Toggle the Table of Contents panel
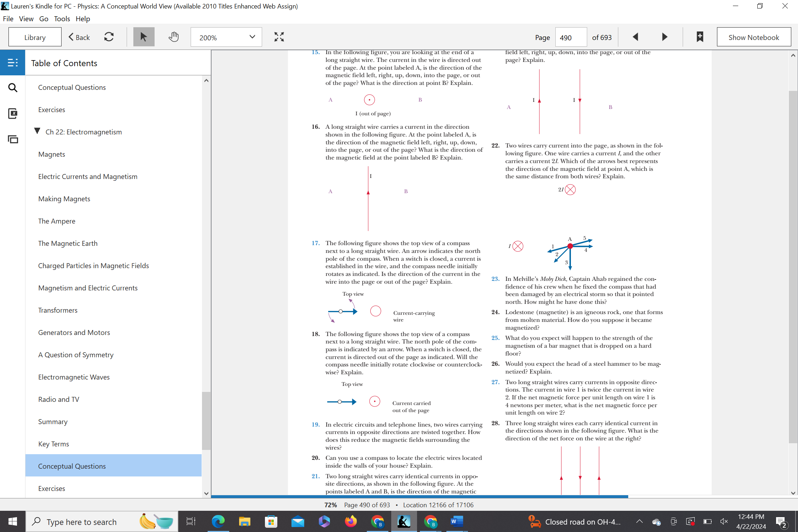 point(13,63)
